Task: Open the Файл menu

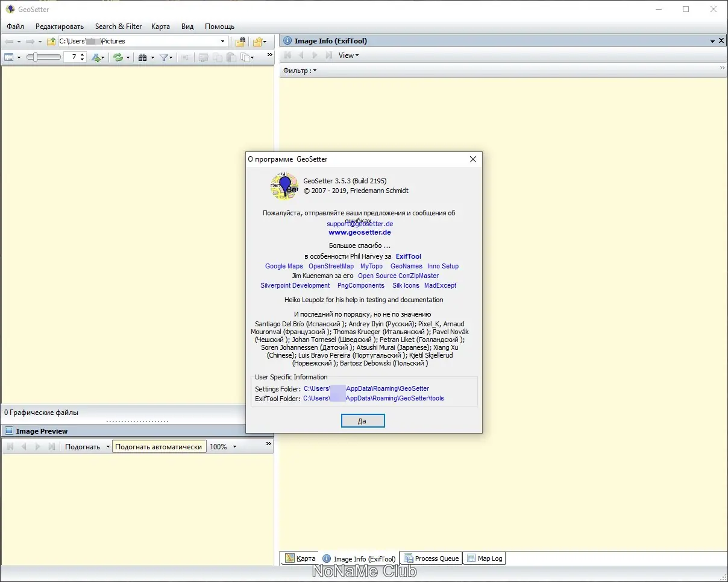Action: coord(16,27)
